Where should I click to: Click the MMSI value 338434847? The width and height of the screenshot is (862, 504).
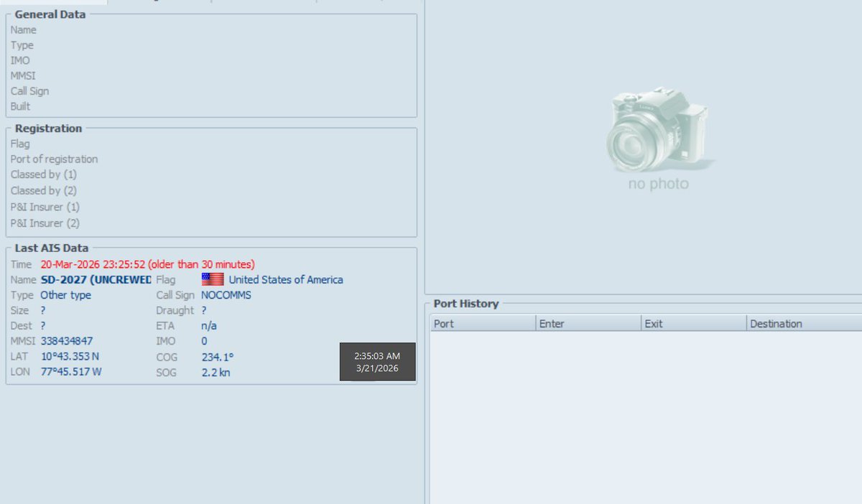pos(67,341)
